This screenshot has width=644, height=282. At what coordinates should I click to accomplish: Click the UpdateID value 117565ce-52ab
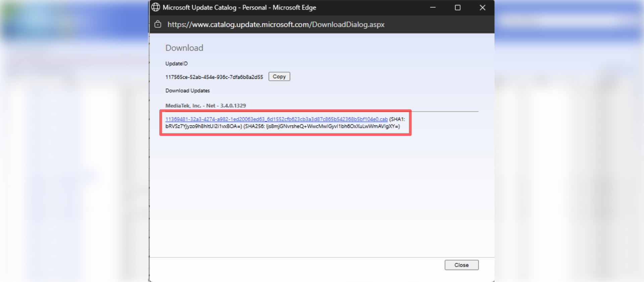[214, 77]
